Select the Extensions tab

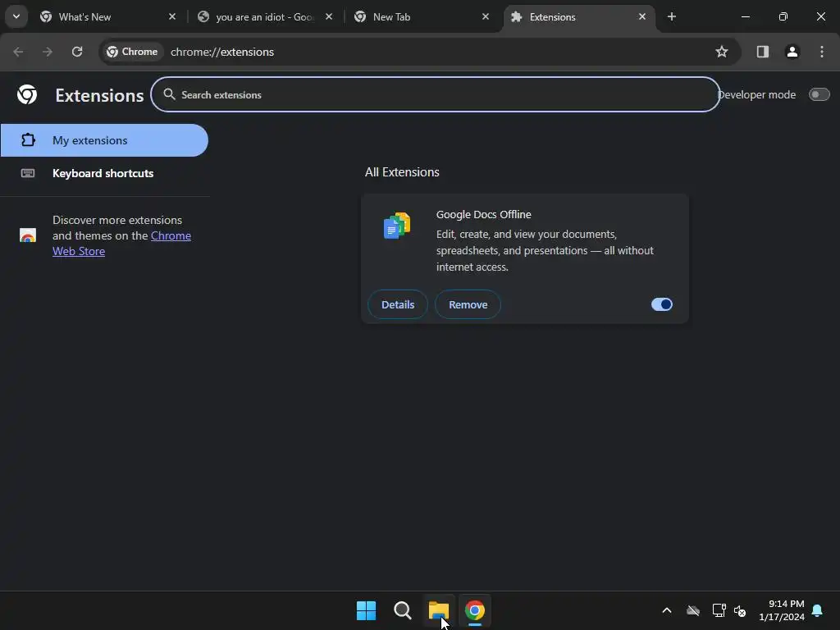click(x=578, y=17)
